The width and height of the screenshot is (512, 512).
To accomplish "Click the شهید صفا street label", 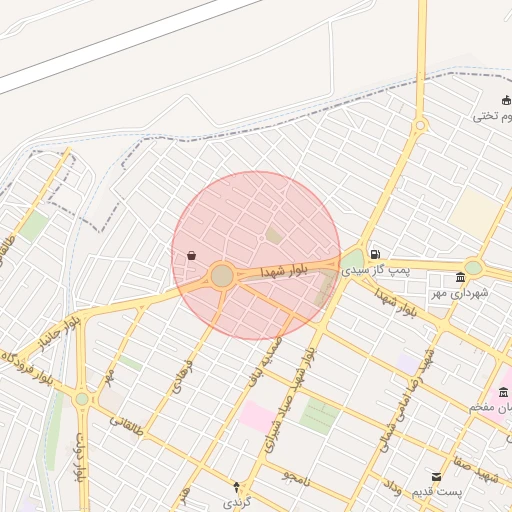I will (477, 470).
